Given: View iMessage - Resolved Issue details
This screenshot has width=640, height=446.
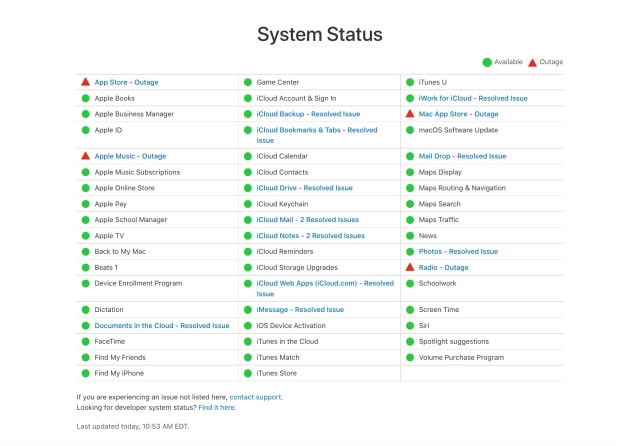Looking at the screenshot, I should tap(293, 310).
